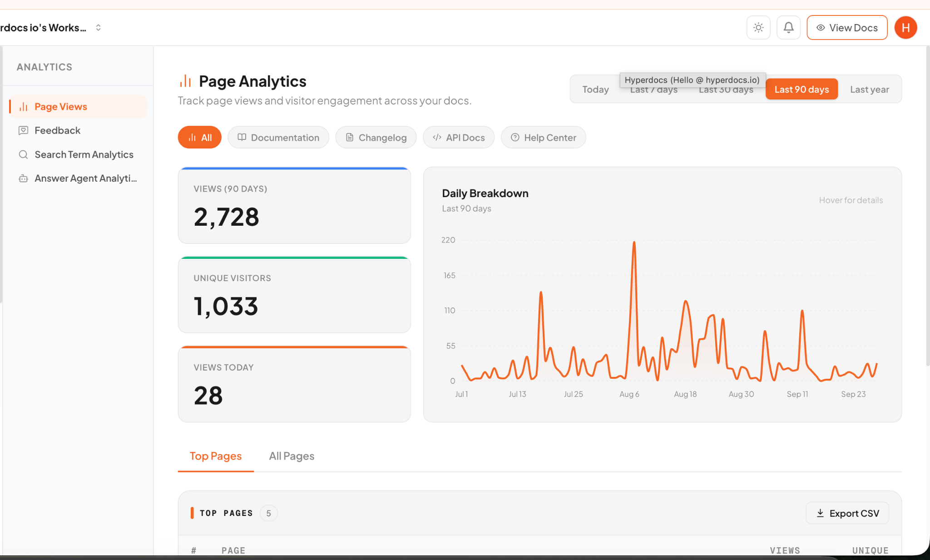Open Answer Agent Analytics in the sidebar
Screen dimensions: 930x560
(78, 178)
